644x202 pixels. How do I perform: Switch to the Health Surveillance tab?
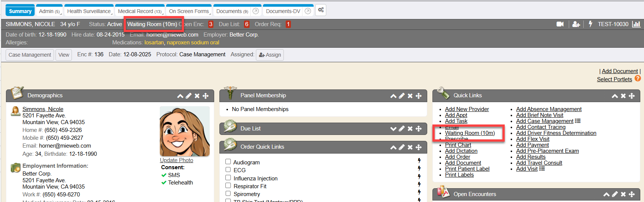pyautogui.click(x=89, y=11)
